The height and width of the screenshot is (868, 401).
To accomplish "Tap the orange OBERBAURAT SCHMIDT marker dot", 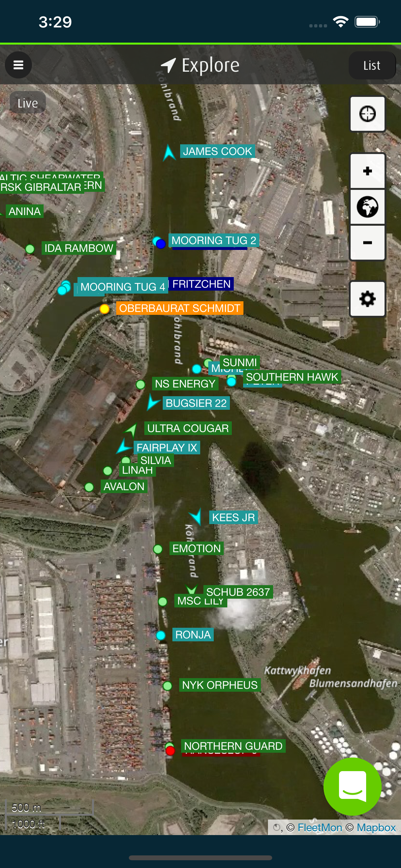I will 105,309.
